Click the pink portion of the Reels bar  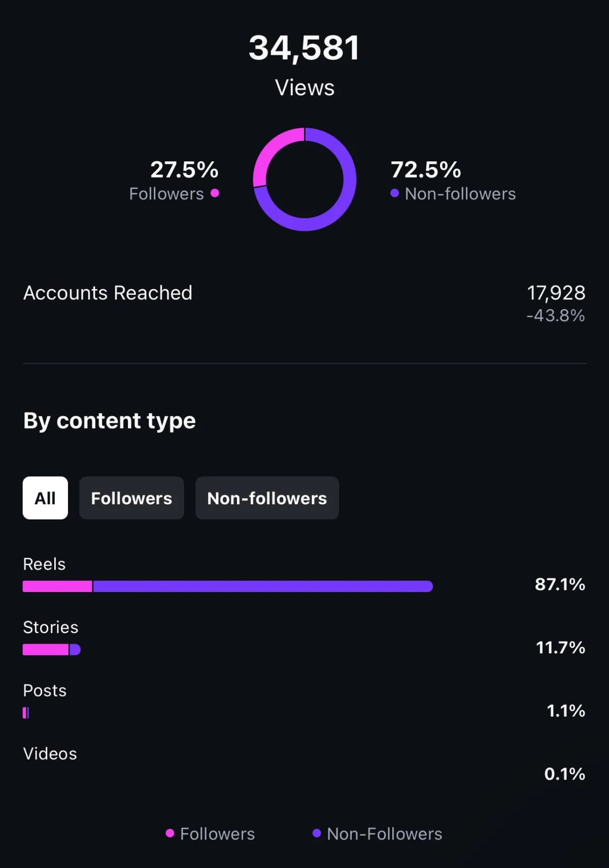57,586
